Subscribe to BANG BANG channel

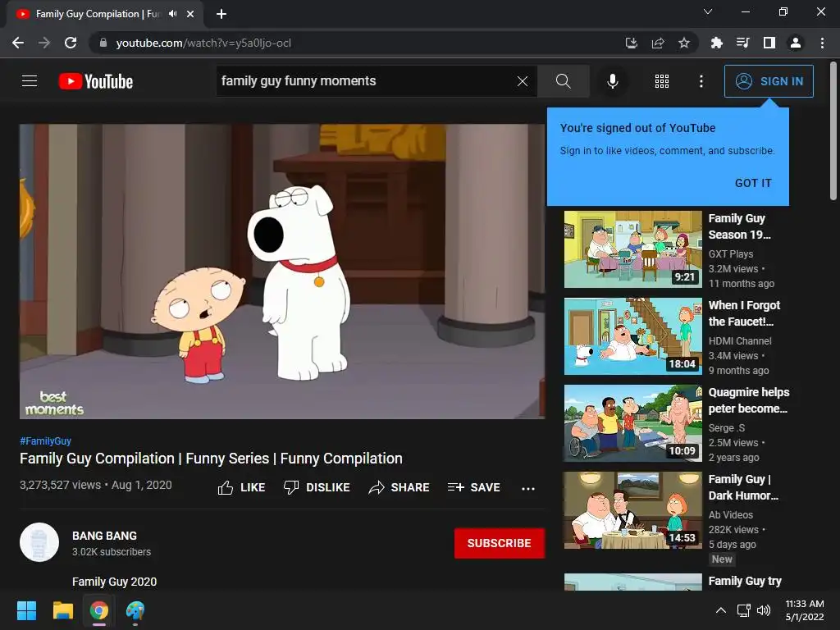point(500,543)
